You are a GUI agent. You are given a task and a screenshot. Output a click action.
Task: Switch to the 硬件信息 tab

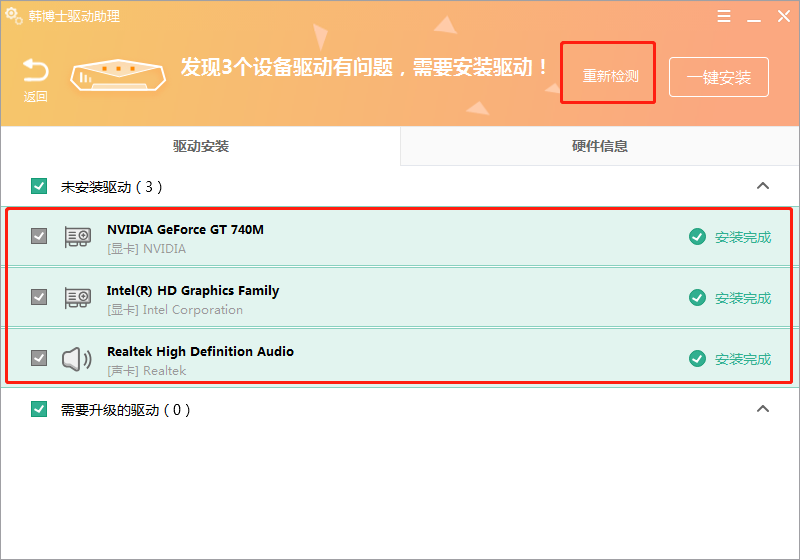tap(600, 146)
